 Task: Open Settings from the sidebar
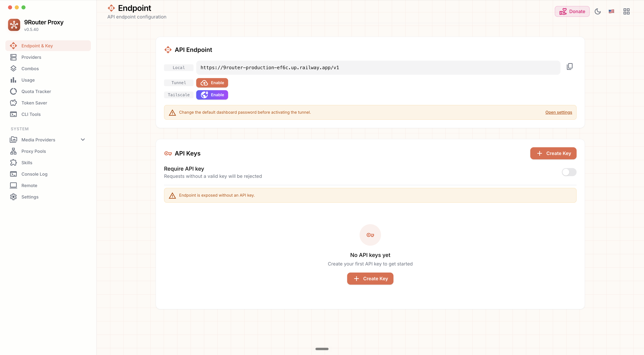pos(48,197)
